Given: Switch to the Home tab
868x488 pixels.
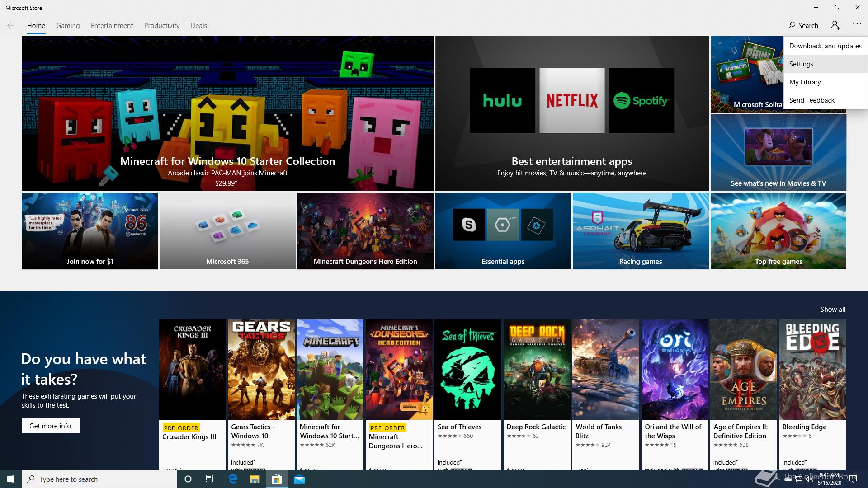Looking at the screenshot, I should click(x=36, y=26).
